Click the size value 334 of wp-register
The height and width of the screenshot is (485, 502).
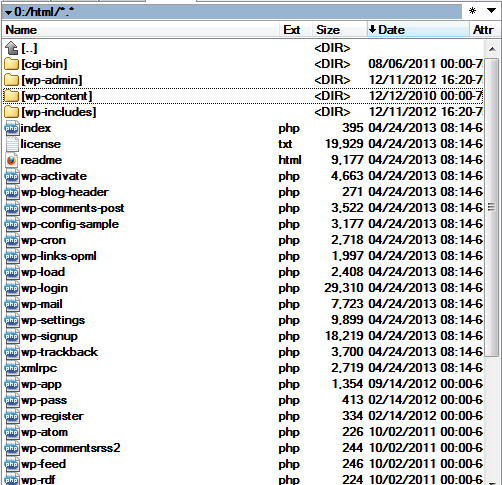353,416
